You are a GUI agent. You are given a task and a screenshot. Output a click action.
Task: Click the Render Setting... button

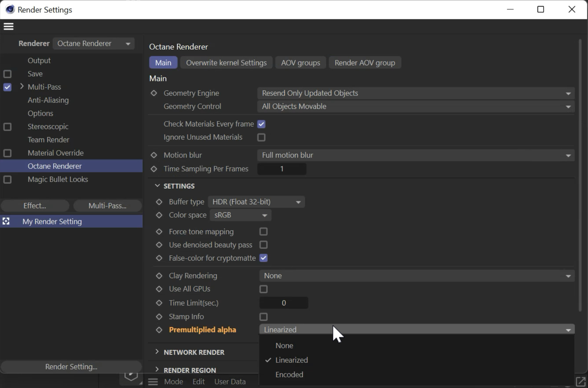[71, 367]
